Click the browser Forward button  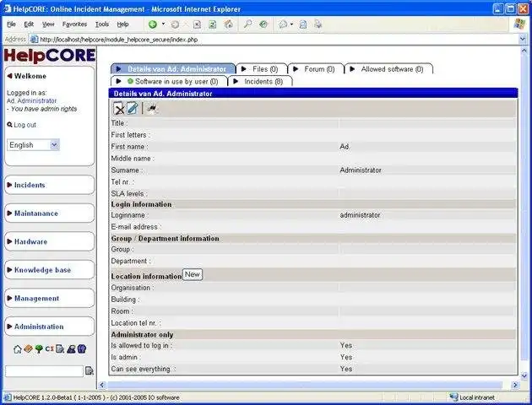[175, 24]
